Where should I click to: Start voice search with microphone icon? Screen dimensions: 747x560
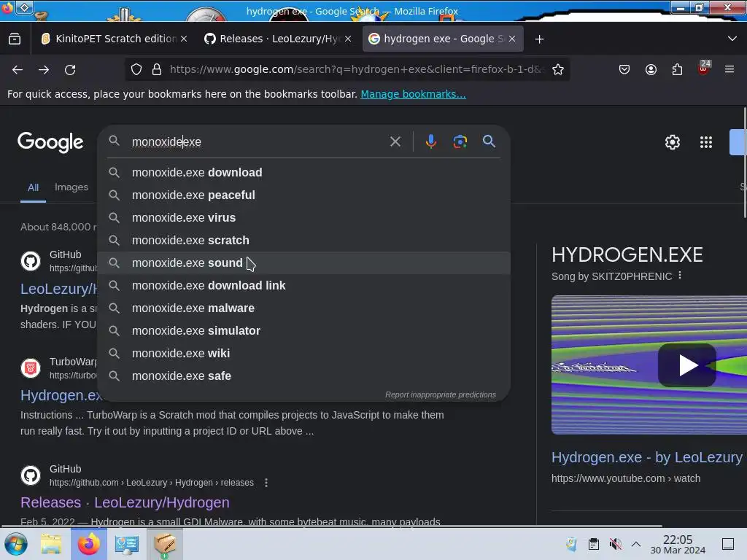point(431,141)
